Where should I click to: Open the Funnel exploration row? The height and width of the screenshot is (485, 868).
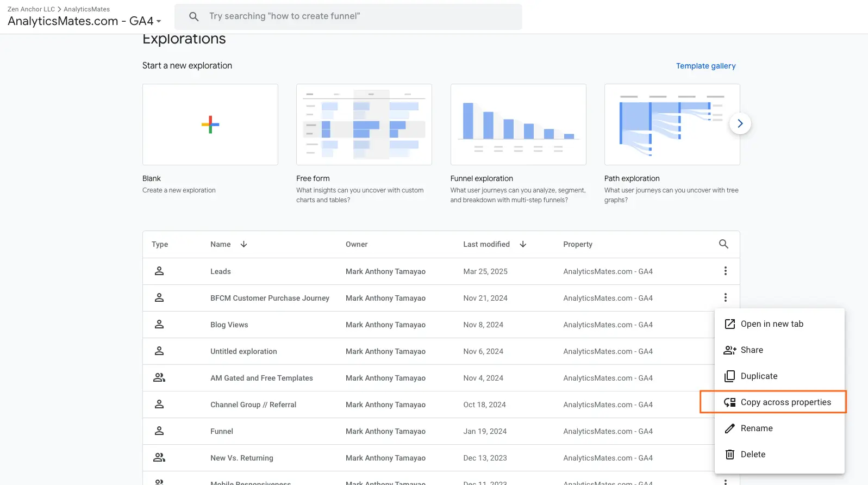point(222,431)
